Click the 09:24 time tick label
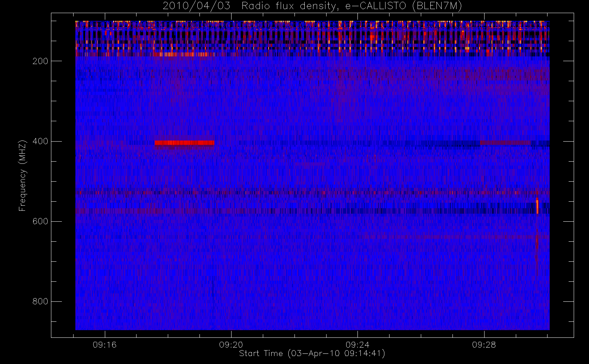Image resolution: width=589 pixels, height=364 pixels. tap(357, 345)
